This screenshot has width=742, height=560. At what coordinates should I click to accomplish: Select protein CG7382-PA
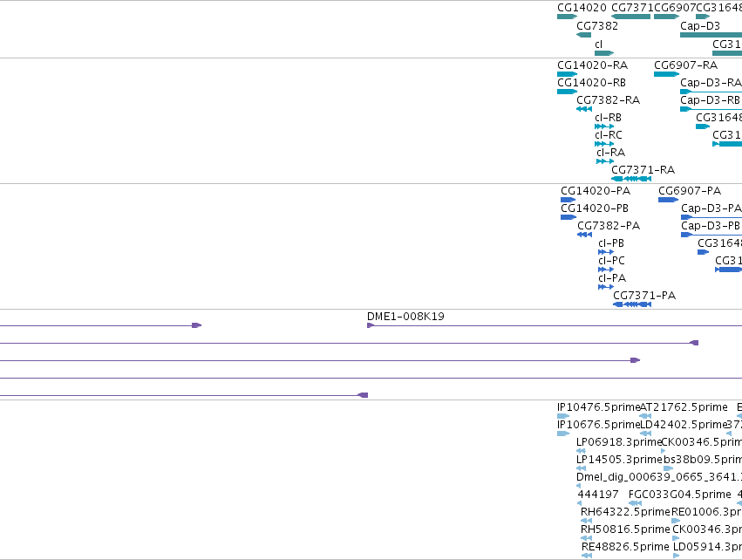[609, 226]
